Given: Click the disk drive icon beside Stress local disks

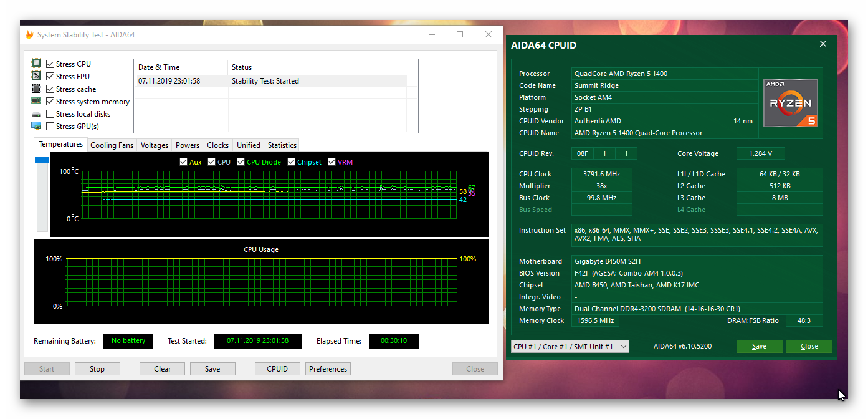Looking at the screenshot, I should pos(36,114).
